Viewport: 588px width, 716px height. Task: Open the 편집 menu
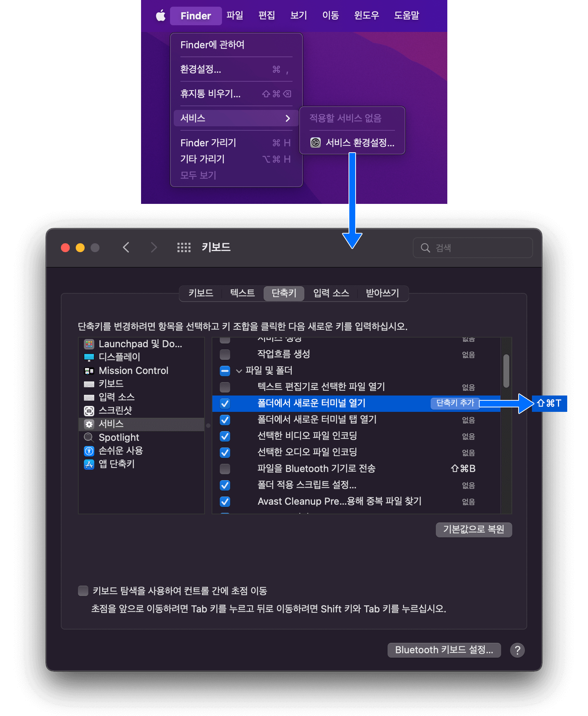[x=267, y=16]
